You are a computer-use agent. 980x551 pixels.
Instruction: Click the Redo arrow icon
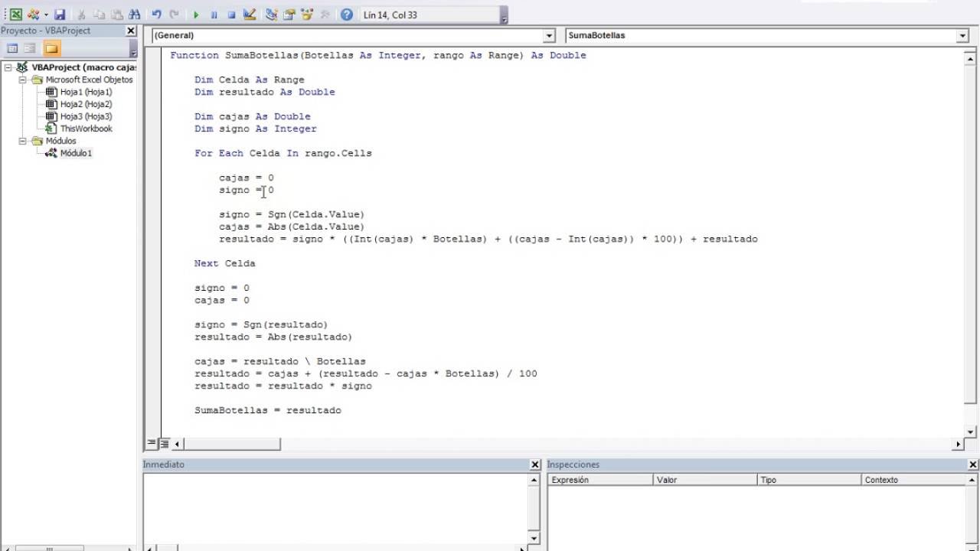click(175, 15)
